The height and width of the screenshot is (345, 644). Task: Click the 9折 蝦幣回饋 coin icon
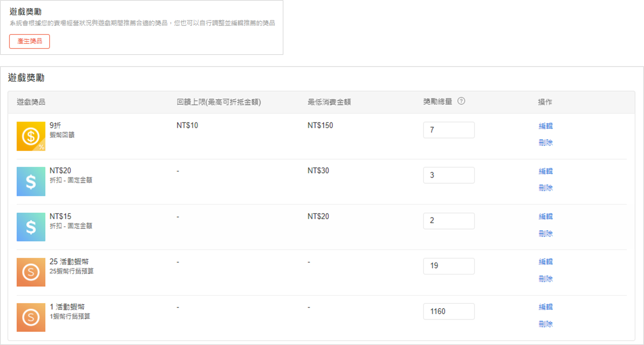pyautogui.click(x=31, y=136)
